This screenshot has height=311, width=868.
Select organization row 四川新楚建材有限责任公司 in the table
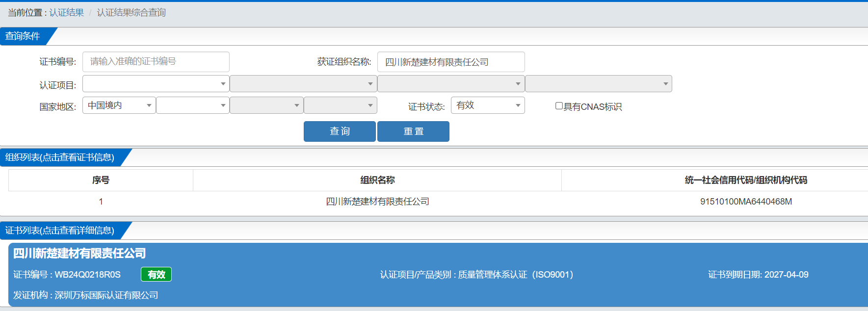coord(377,202)
